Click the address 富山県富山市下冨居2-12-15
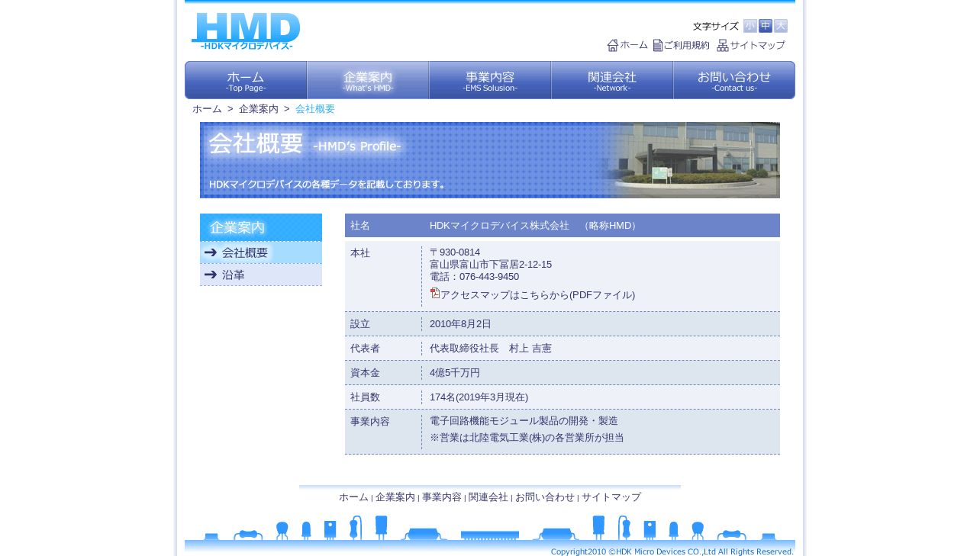Viewport: 980px width, 556px height. (491, 265)
